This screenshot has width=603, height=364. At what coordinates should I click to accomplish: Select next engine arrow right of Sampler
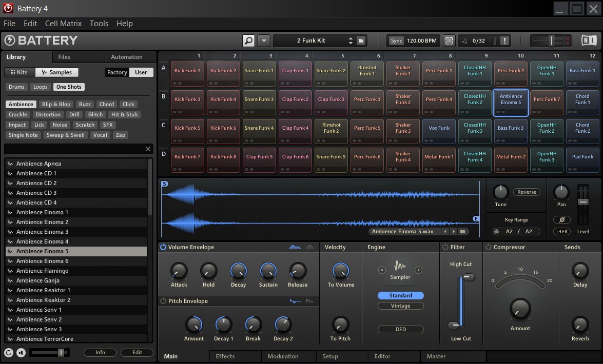(x=418, y=270)
